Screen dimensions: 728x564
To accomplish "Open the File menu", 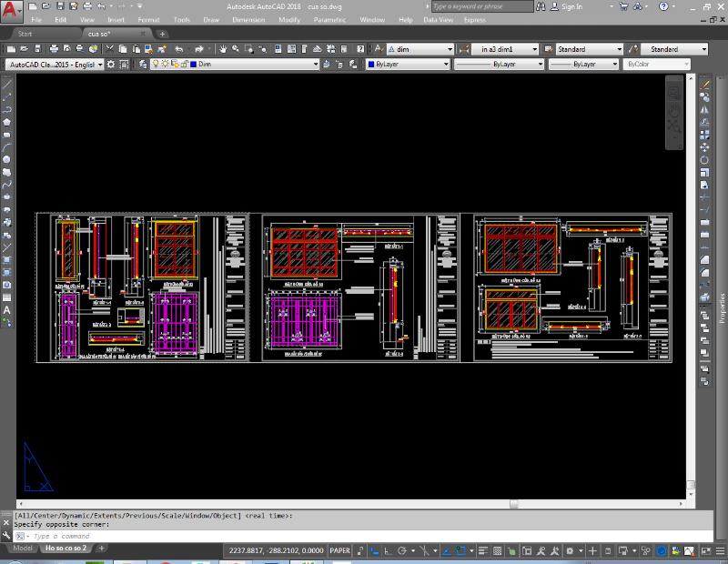I will [x=36, y=20].
